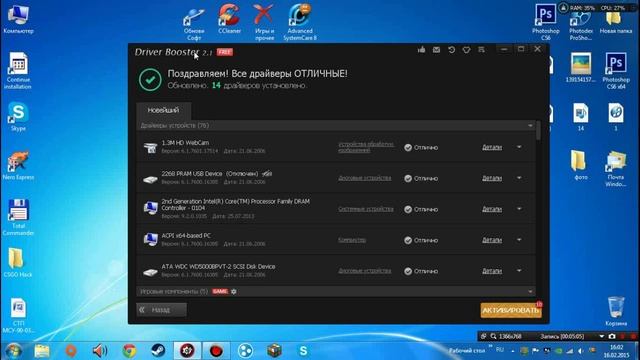The width and height of the screenshot is (640, 360).
Task: Click 'Поздравляем! Все драйверы ОТЛИЧНЫЕ!' text
Action: click(x=258, y=74)
